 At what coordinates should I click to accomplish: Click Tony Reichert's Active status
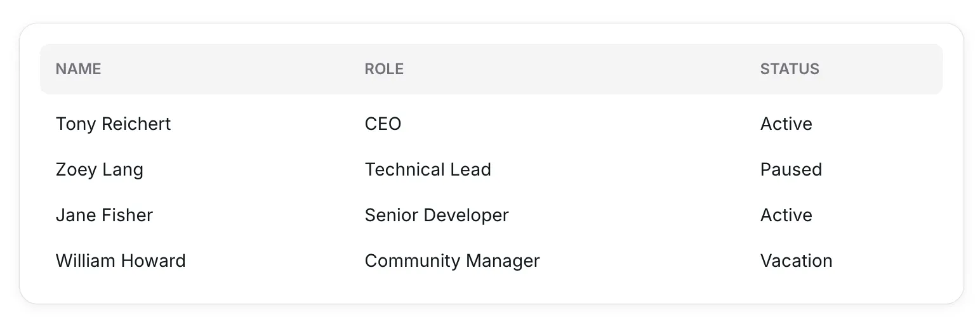pyautogui.click(x=786, y=124)
